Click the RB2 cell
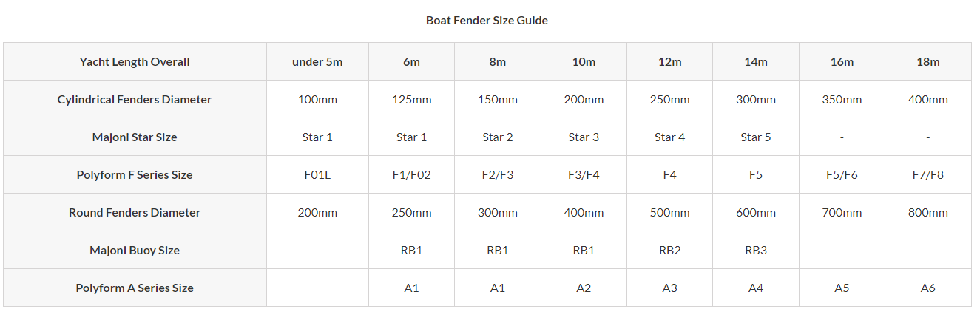 coord(669,251)
